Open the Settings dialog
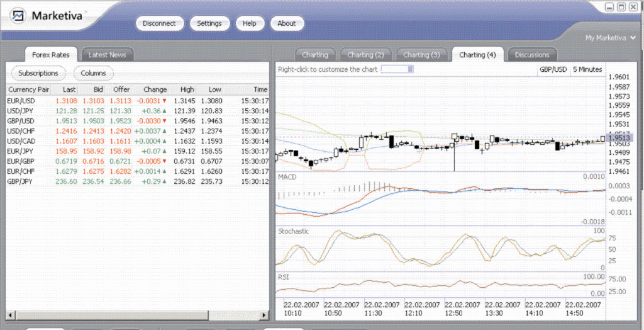Viewport: 644px width, 330px height. [209, 23]
